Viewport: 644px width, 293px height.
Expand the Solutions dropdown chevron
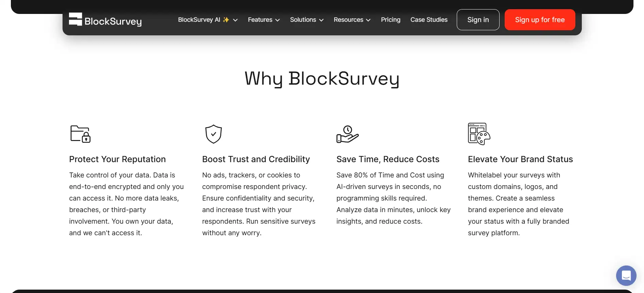(321, 20)
